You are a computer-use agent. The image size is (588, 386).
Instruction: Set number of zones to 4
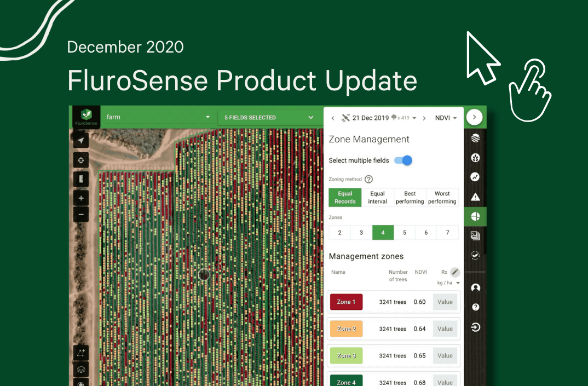click(383, 233)
